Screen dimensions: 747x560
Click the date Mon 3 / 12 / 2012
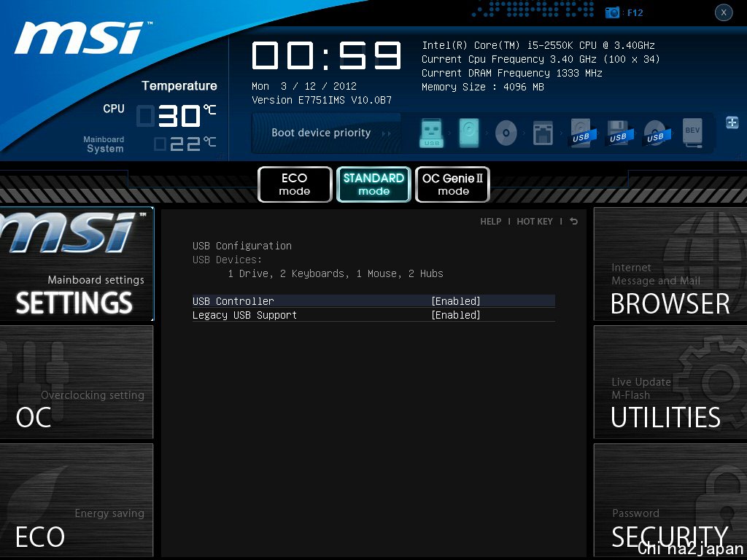pyautogui.click(x=304, y=86)
